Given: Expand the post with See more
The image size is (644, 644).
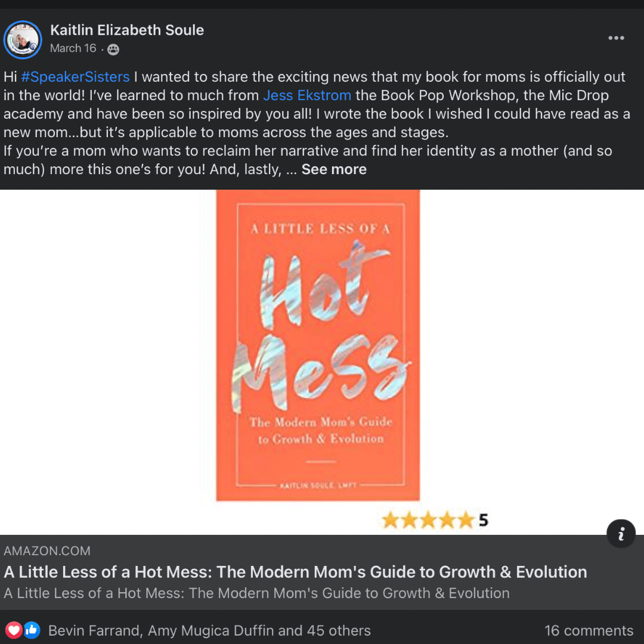Looking at the screenshot, I should (334, 169).
